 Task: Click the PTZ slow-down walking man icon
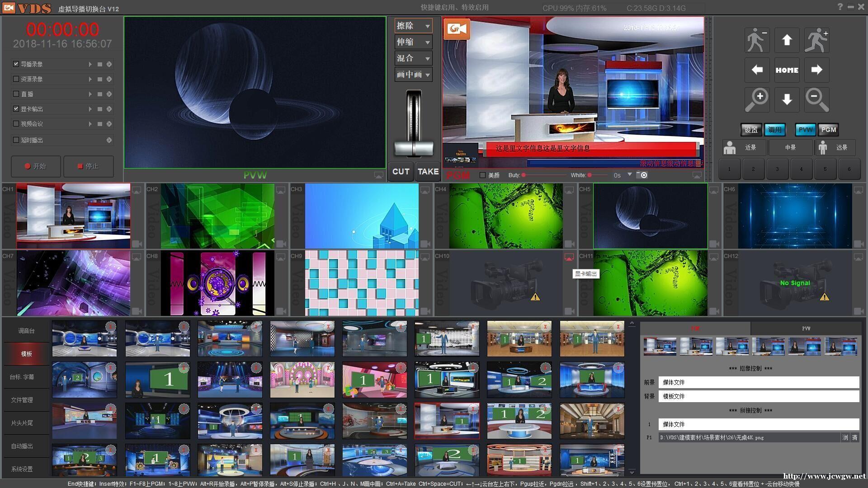click(x=757, y=41)
